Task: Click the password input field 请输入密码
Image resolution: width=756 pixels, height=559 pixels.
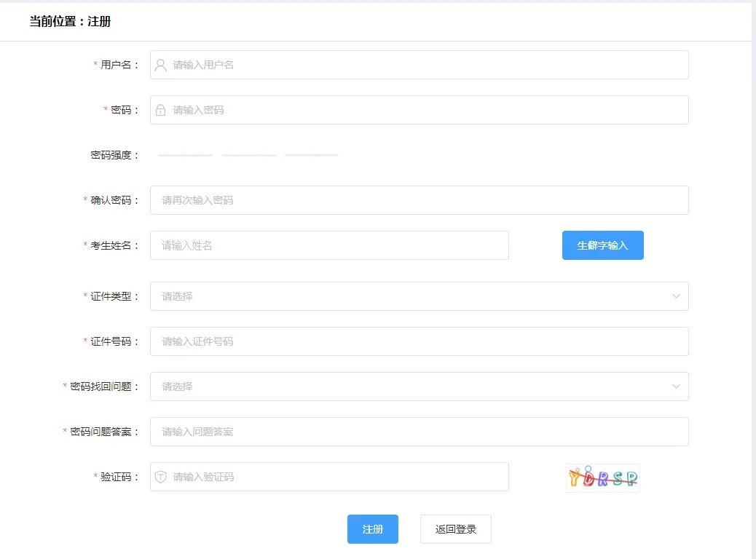Action: 419,110
